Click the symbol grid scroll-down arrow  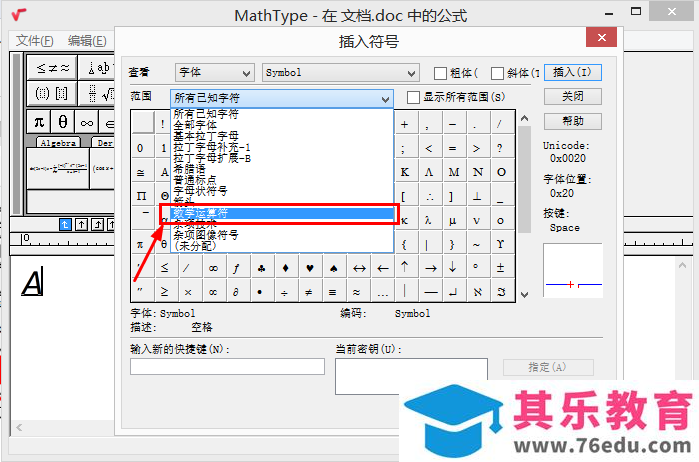click(x=525, y=295)
